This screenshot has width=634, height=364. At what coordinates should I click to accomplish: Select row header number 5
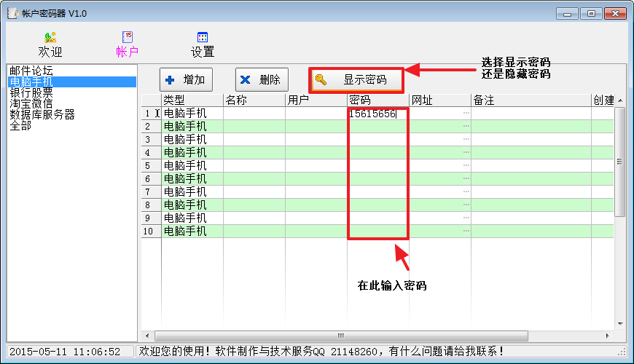click(152, 166)
